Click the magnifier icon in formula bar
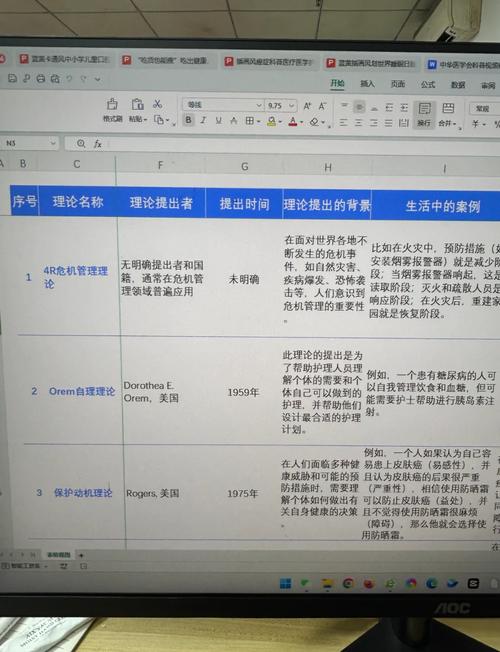500x652 pixels. (x=81, y=143)
